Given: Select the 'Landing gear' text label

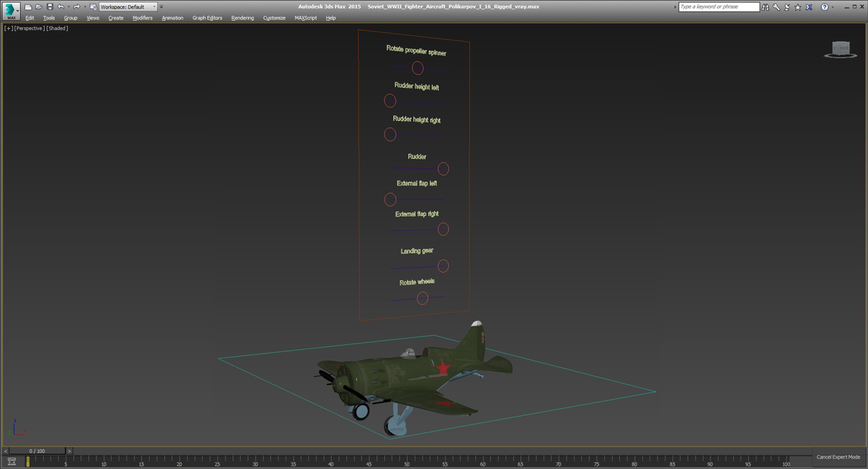Looking at the screenshot, I should 417,251.
